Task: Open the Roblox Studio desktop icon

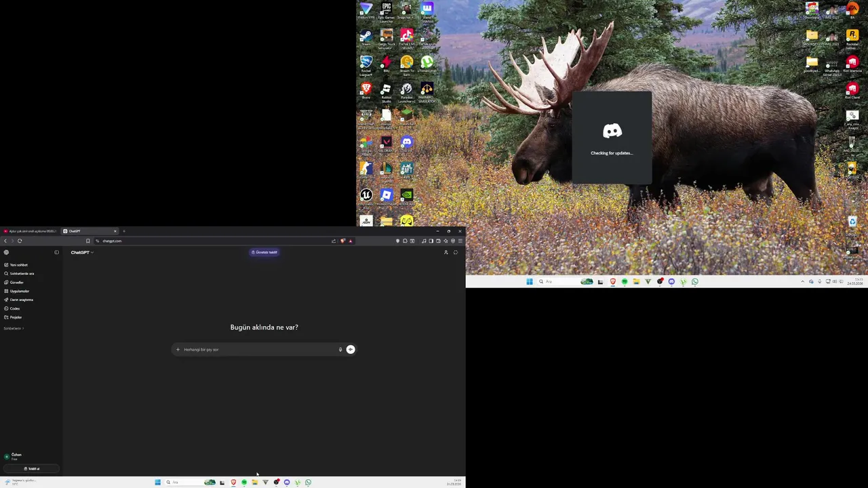Action: (x=387, y=92)
